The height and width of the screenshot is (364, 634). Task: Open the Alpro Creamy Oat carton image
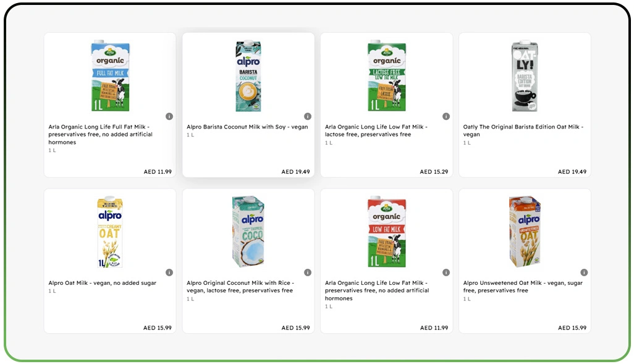click(x=110, y=232)
